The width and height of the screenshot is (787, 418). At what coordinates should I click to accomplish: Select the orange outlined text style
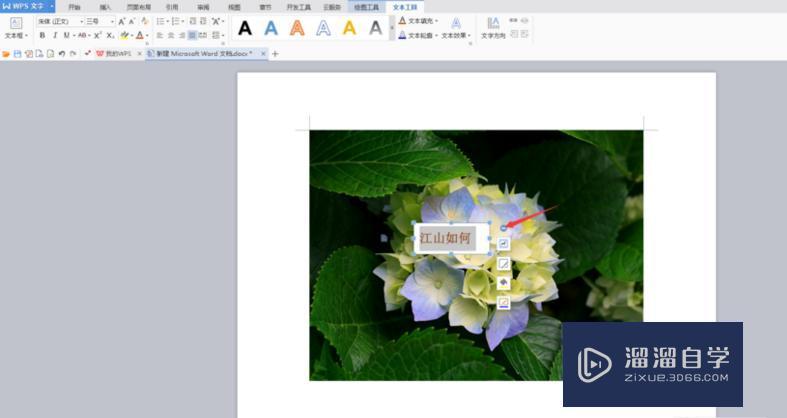click(297, 28)
